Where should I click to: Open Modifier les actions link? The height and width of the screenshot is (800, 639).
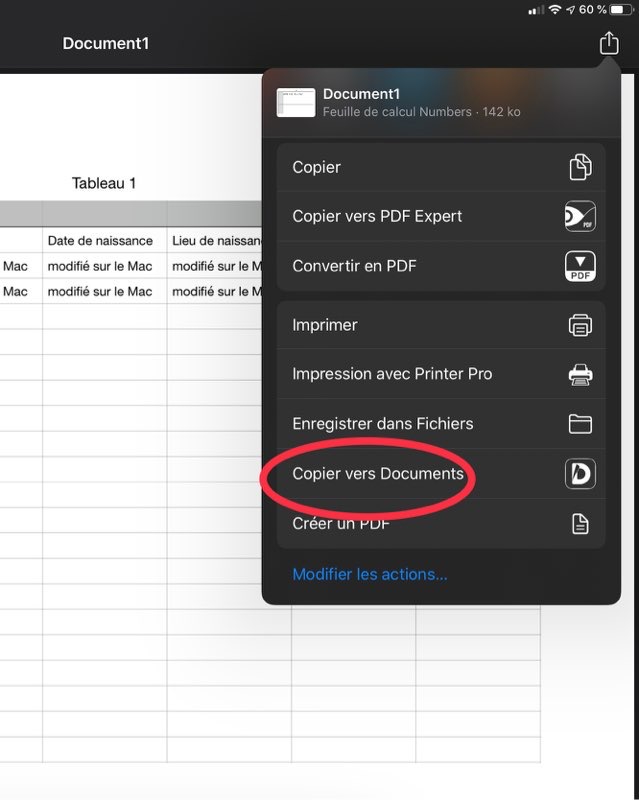point(369,574)
